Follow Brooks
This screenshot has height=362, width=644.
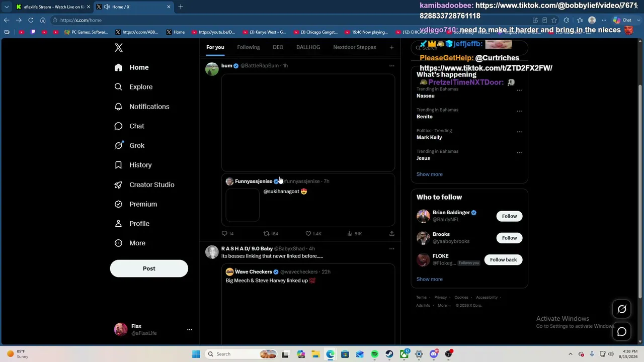[x=509, y=238]
